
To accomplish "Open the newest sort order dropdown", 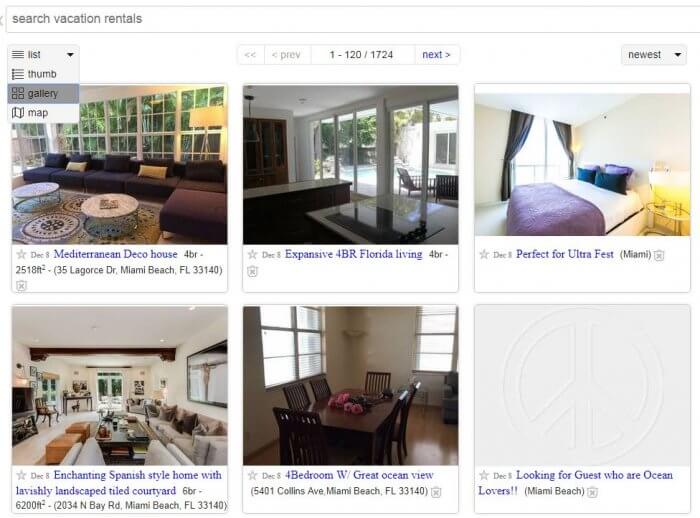I will pos(654,54).
